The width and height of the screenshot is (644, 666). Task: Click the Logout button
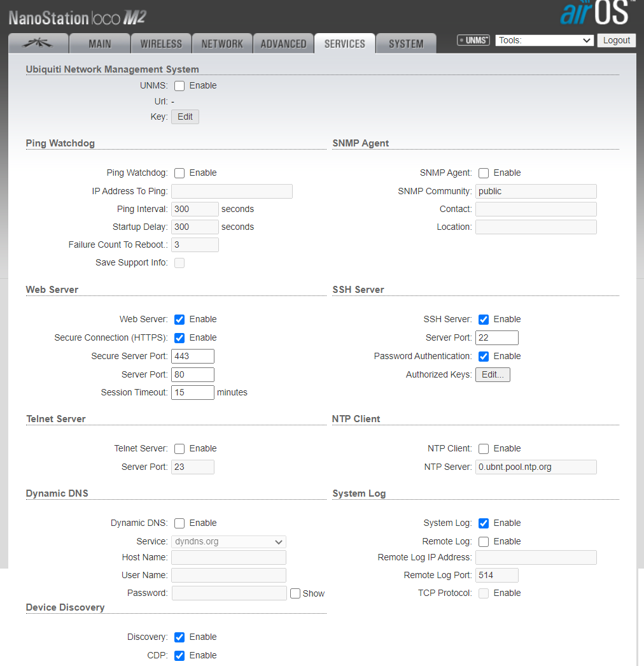(x=616, y=40)
